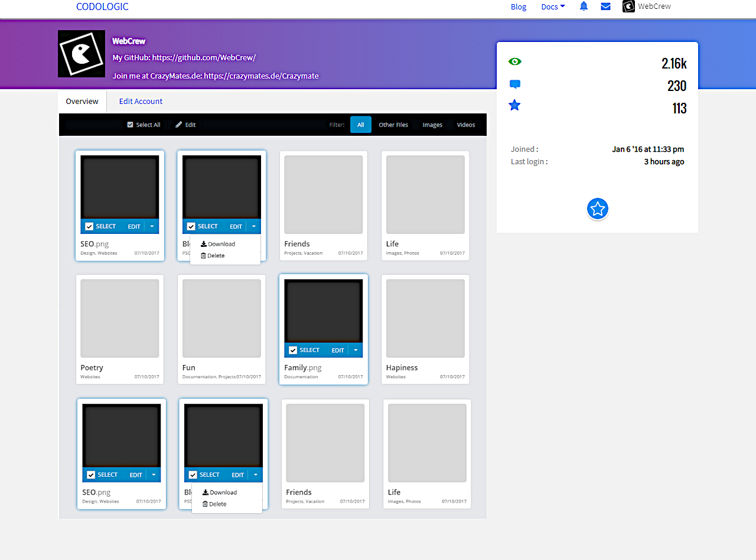Viewport: 756px width, 560px height.
Task: Toggle SELECT checkbox on bottom-row SEO.png card
Action: point(91,475)
